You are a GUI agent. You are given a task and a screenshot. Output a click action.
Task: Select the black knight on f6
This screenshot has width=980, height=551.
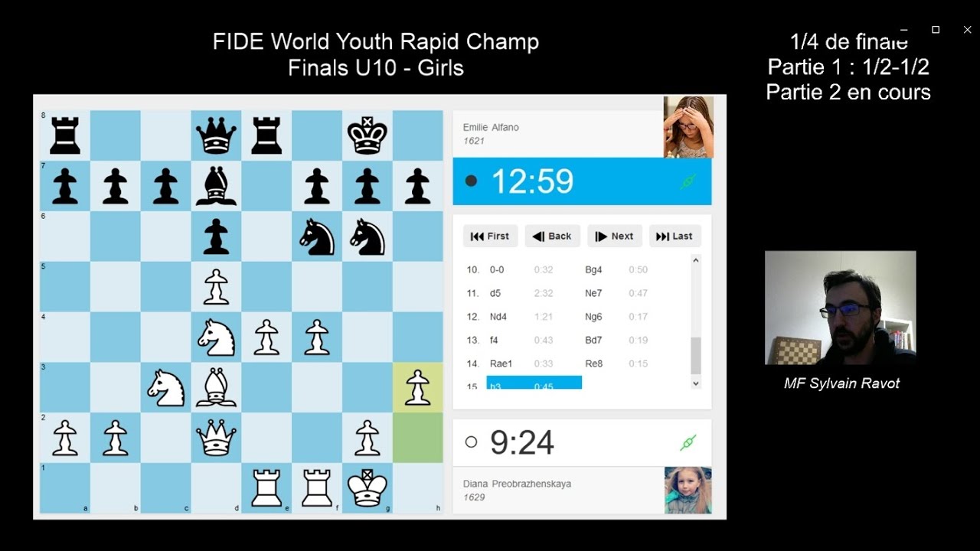[317, 236]
